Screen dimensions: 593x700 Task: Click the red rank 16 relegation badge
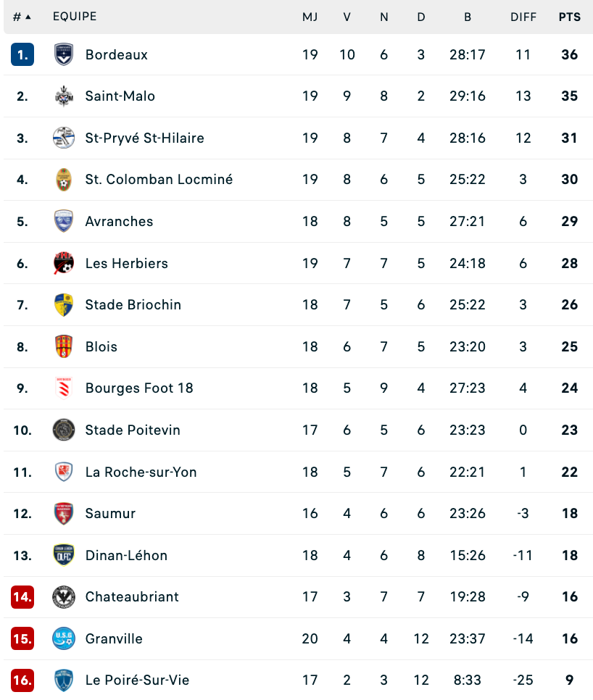click(22, 680)
